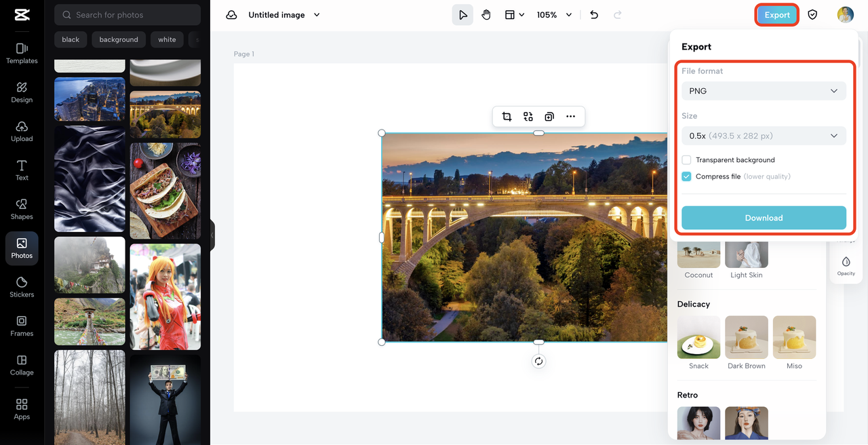Open the Size 0.5x dropdown
Screen dimensions: 868x445
click(764, 136)
